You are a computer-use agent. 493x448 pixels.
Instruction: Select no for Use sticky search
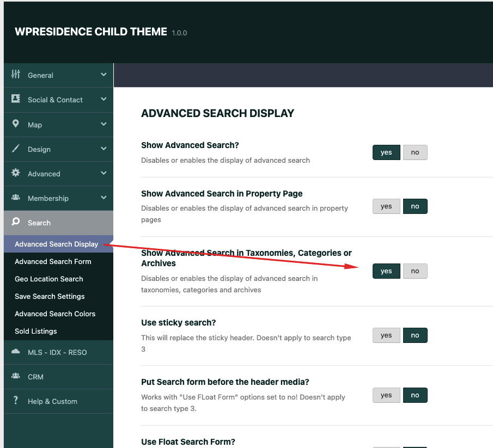pyautogui.click(x=415, y=335)
